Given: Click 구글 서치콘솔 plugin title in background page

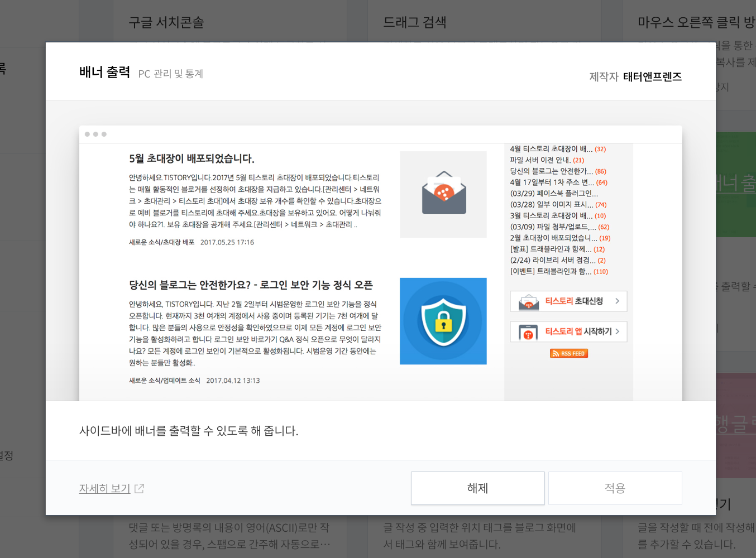Looking at the screenshot, I should click(x=166, y=22).
